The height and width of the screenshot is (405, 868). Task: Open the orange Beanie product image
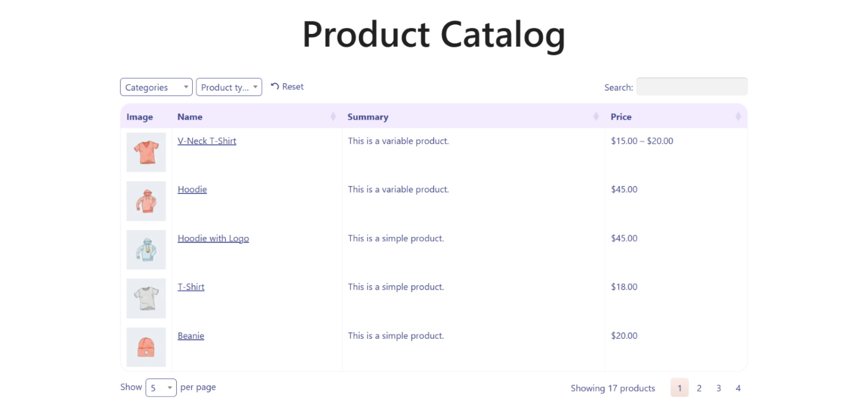(146, 347)
